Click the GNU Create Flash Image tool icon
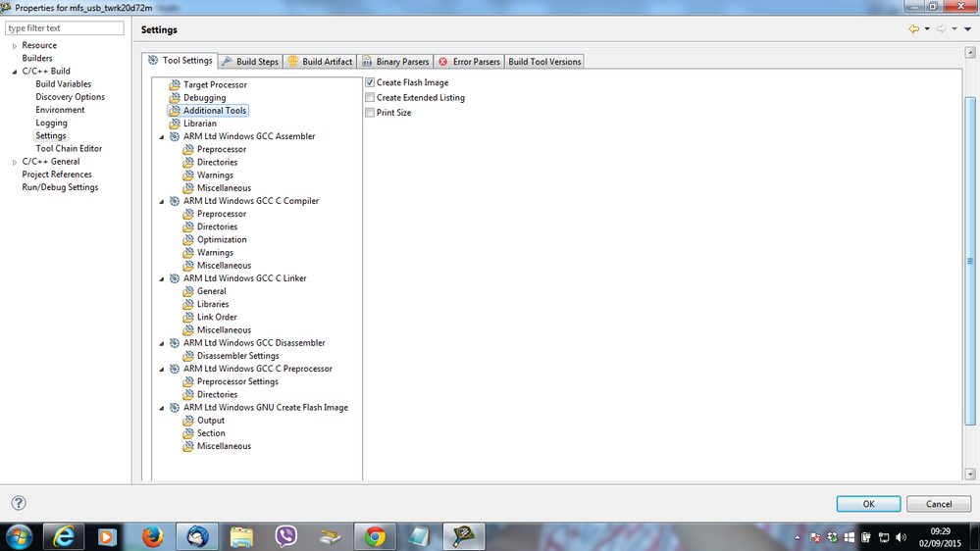Viewport: 980px width, 551px height. (175, 407)
